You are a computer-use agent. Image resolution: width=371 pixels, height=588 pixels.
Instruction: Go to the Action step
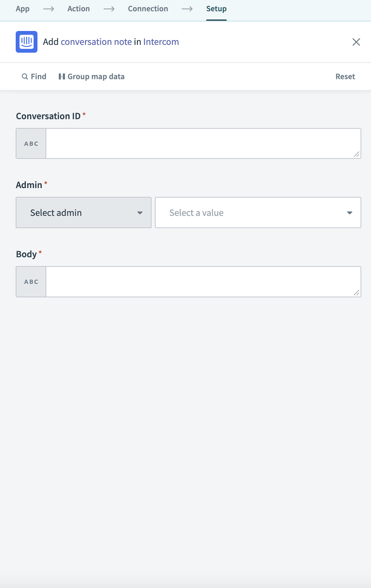(78, 9)
